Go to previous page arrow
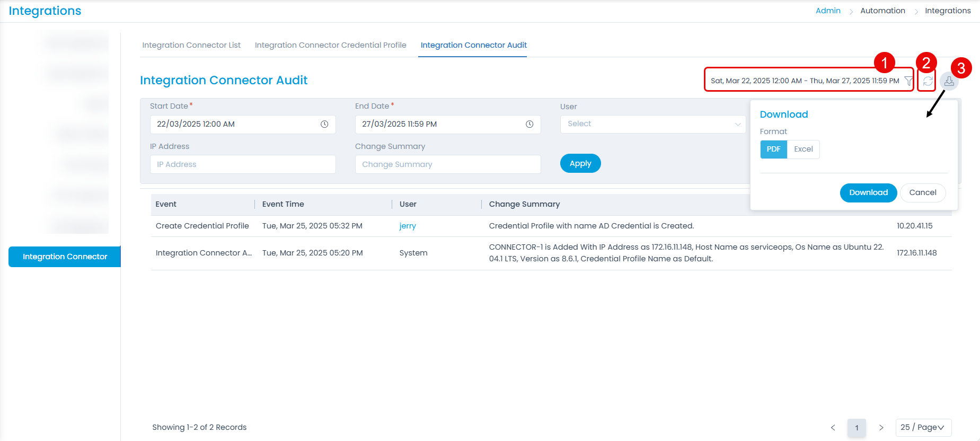The image size is (980, 441). pos(833,428)
